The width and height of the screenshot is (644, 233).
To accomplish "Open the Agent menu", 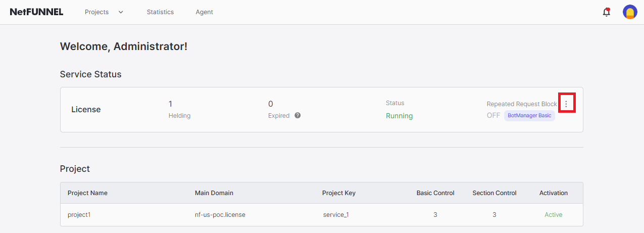I will [x=205, y=12].
